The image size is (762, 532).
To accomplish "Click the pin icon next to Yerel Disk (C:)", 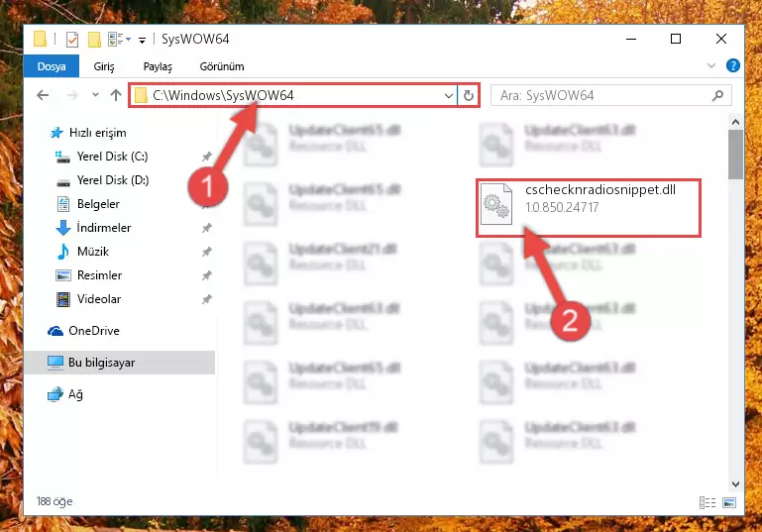I will coord(207,157).
